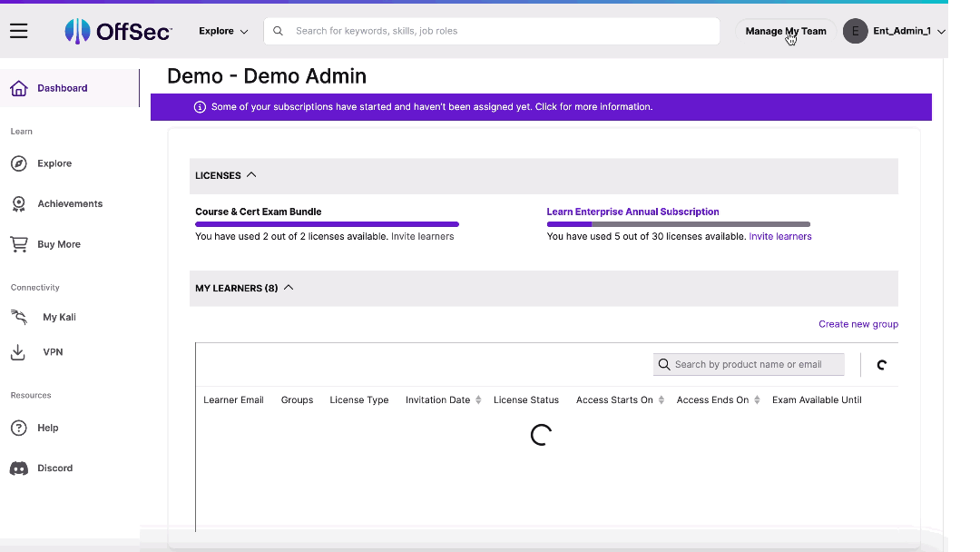
Task: Select Buy More in the sidebar
Action: pyautogui.click(x=57, y=244)
